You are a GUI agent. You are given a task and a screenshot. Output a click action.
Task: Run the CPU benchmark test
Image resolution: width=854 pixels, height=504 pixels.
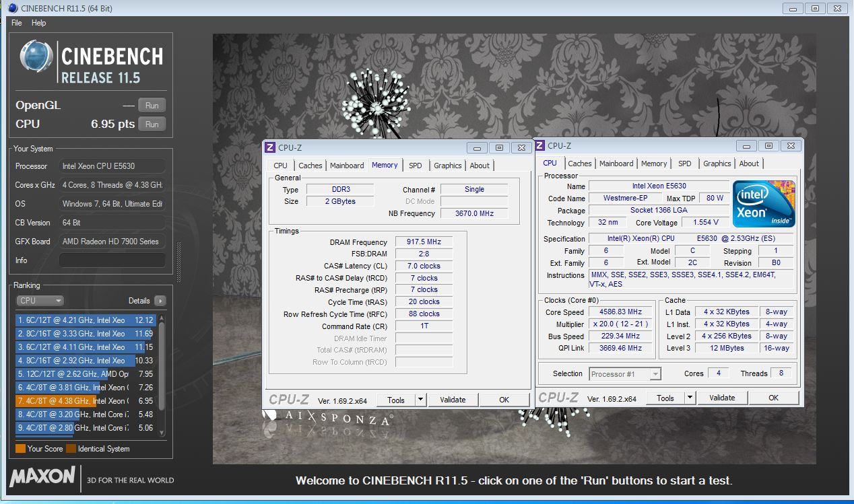(x=152, y=124)
